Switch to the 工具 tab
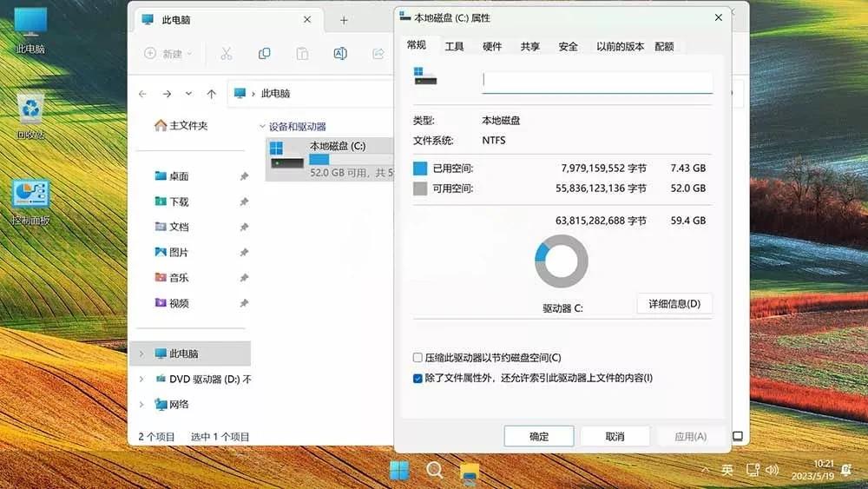The image size is (868, 489). pyautogui.click(x=454, y=47)
